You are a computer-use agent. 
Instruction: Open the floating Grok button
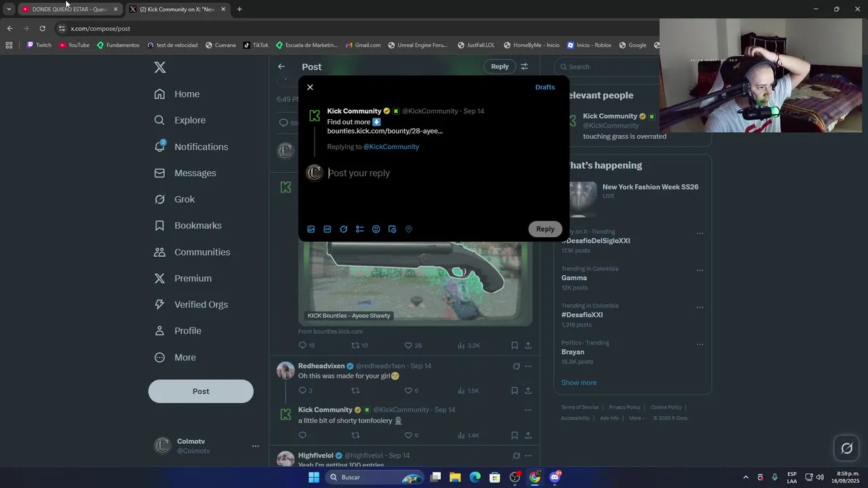coord(847,448)
